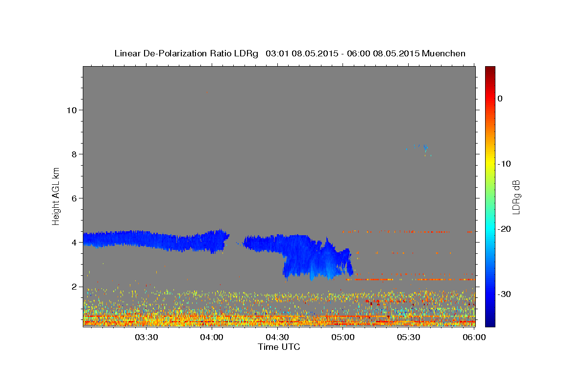Click the 06:00 time tick label
Screen dimensions: 588x392
[474, 337]
